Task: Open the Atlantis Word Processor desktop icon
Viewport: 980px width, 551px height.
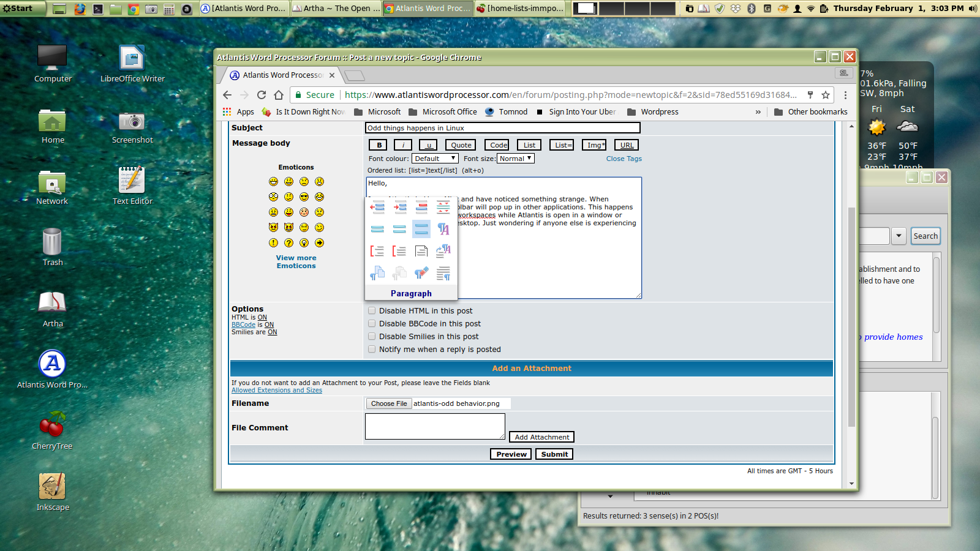Action: pos(53,369)
